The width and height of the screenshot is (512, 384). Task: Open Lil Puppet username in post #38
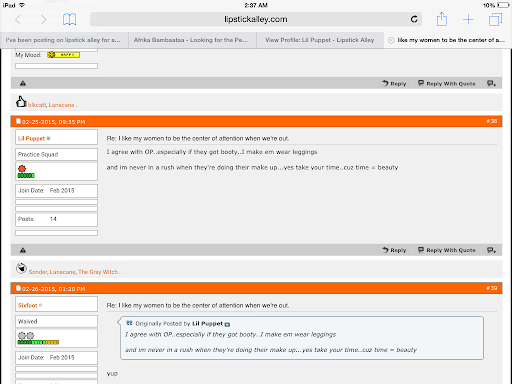(x=31, y=138)
